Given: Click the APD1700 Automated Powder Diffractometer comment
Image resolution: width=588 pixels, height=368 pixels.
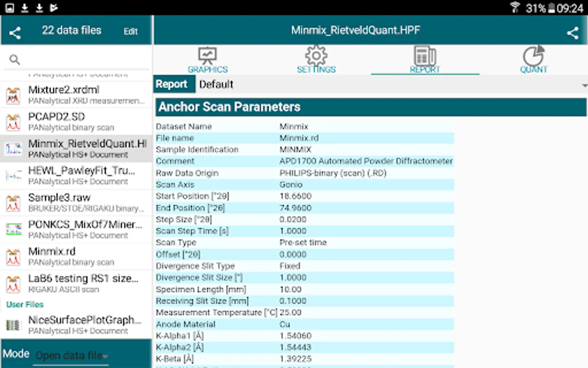Looking at the screenshot, I should point(366,161).
